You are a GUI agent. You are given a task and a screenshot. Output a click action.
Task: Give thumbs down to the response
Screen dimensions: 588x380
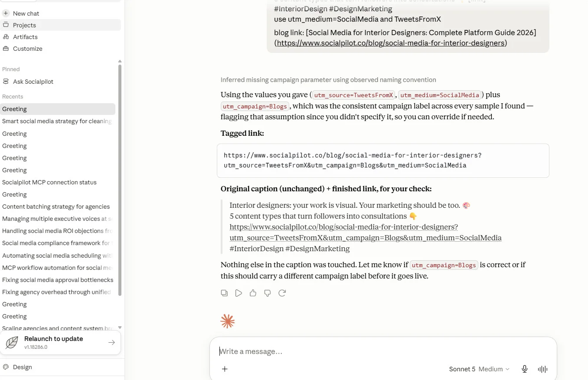pyautogui.click(x=268, y=293)
